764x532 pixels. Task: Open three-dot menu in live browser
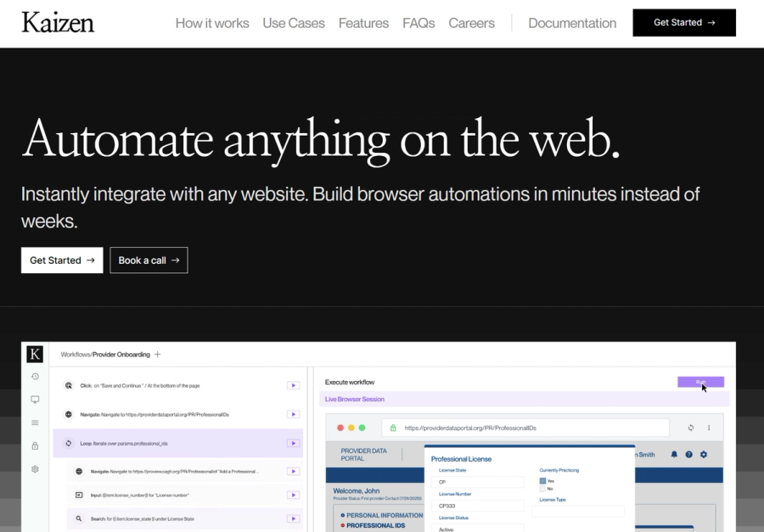[x=709, y=428]
